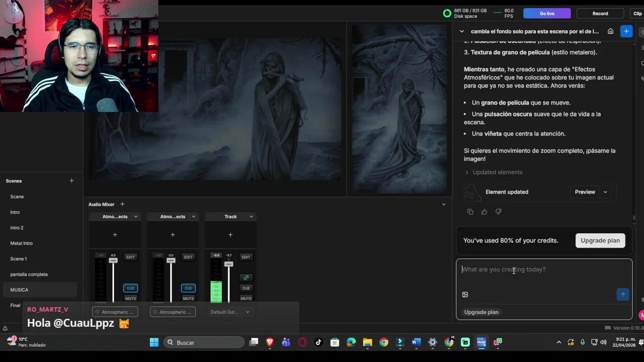Click the portrait preview canvas thumbnail
This screenshot has width=644, height=362.
(399, 109)
